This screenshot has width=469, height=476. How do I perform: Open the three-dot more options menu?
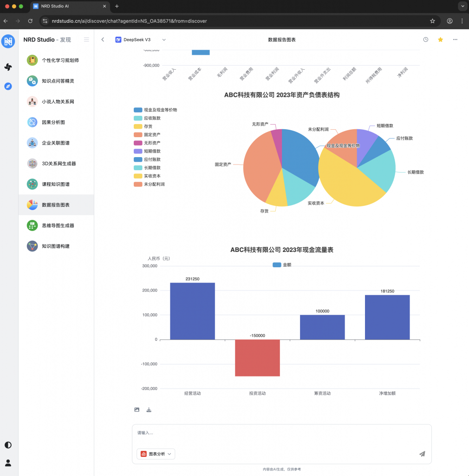tap(455, 40)
